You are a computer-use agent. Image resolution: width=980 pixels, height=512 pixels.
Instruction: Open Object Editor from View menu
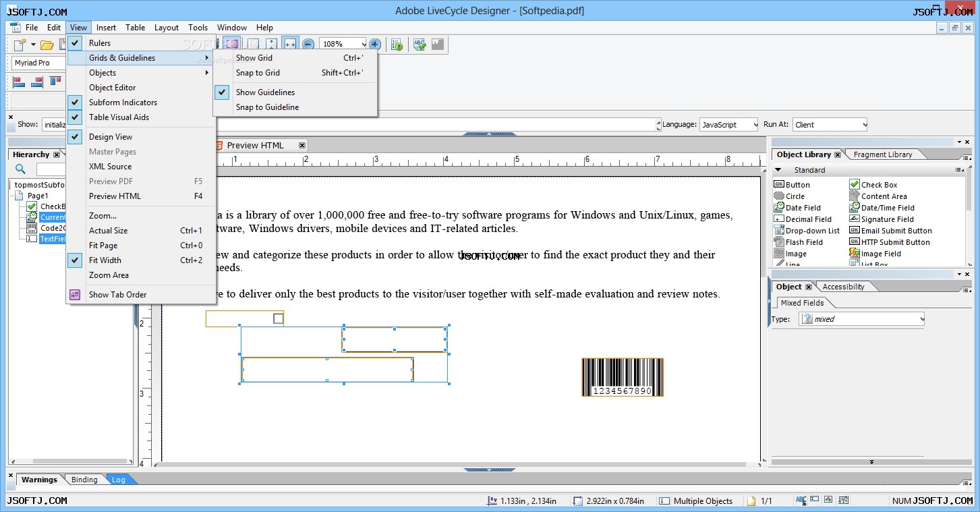click(141, 88)
